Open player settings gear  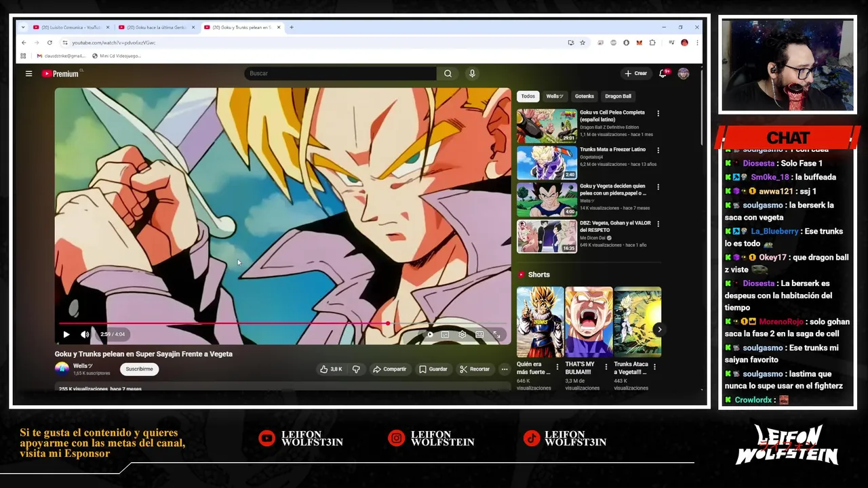click(x=462, y=334)
